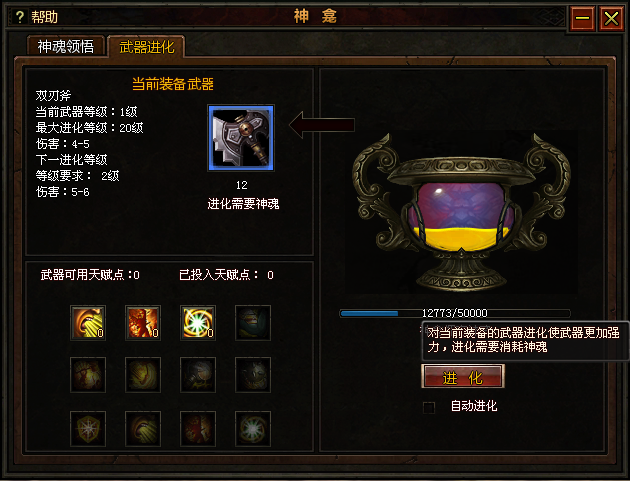Click the 12773/50000 soul progress bar

(454, 313)
